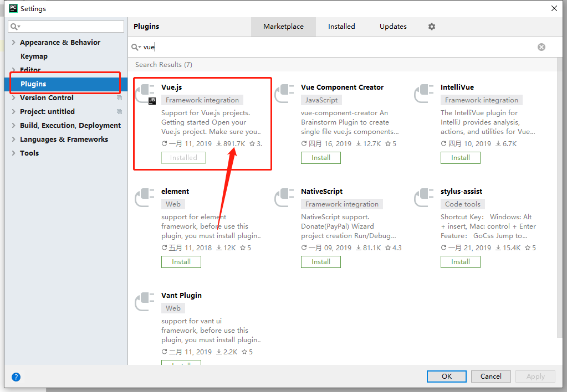Switch to the Marketplace tab

[284, 27]
